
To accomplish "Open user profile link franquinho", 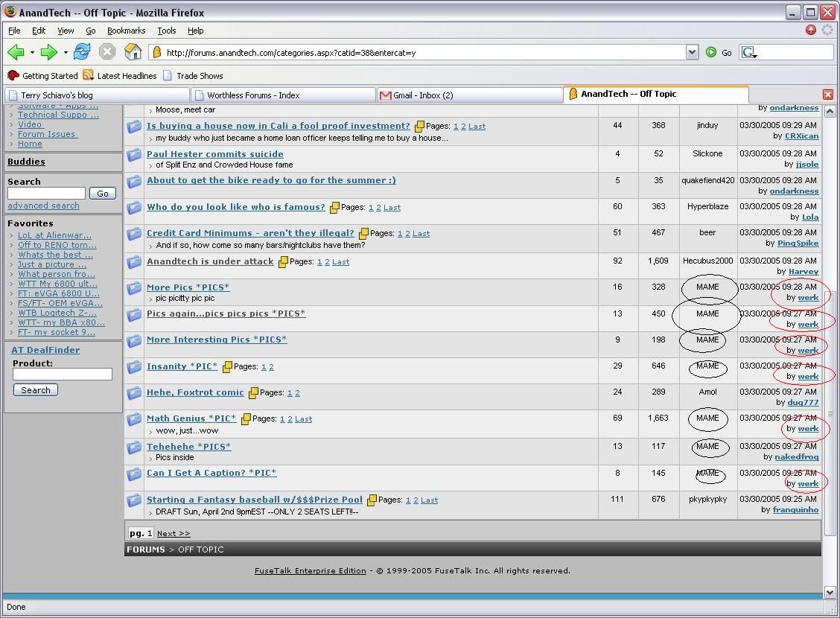I will click(795, 509).
